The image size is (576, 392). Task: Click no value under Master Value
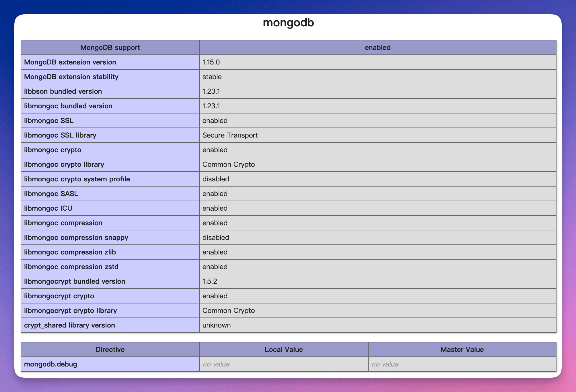[x=385, y=364]
